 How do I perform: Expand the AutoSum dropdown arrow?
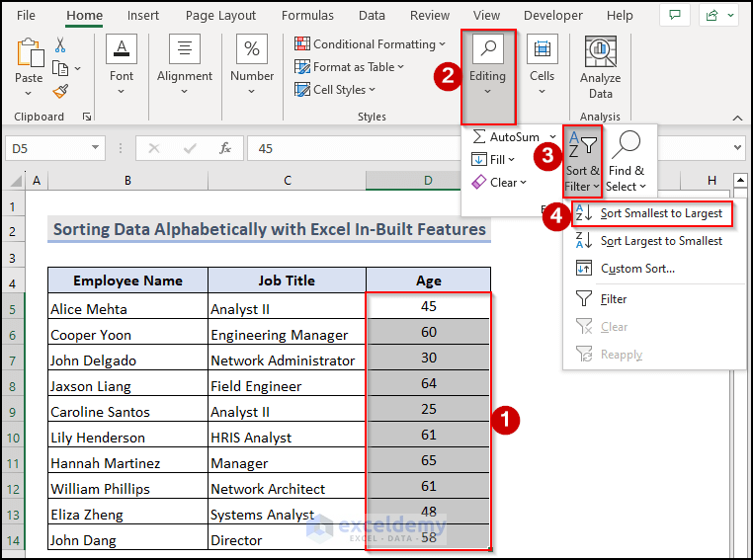(x=552, y=137)
